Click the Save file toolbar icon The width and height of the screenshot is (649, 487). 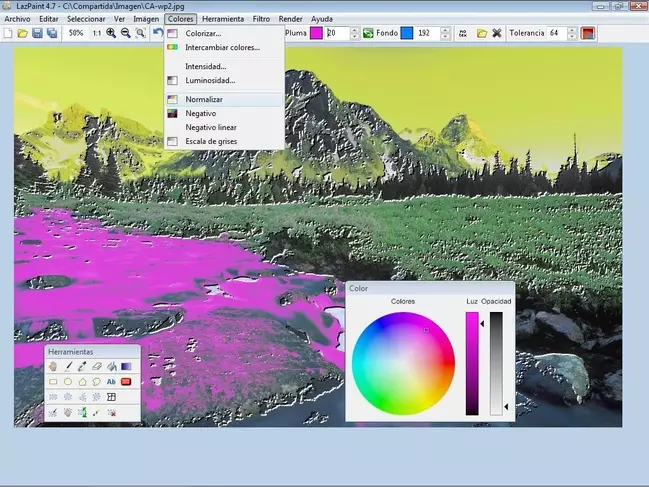tap(37, 33)
